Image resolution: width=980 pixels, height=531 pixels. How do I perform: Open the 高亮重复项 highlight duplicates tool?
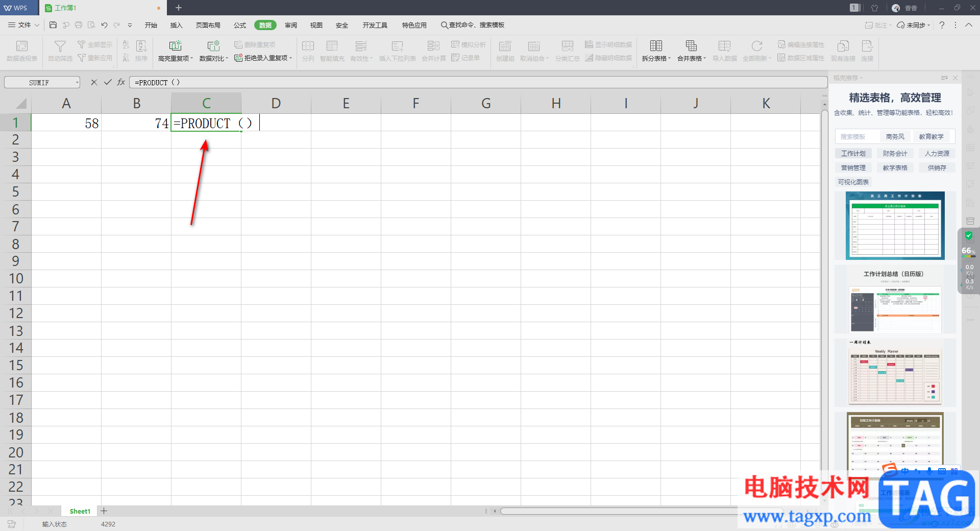click(x=176, y=51)
